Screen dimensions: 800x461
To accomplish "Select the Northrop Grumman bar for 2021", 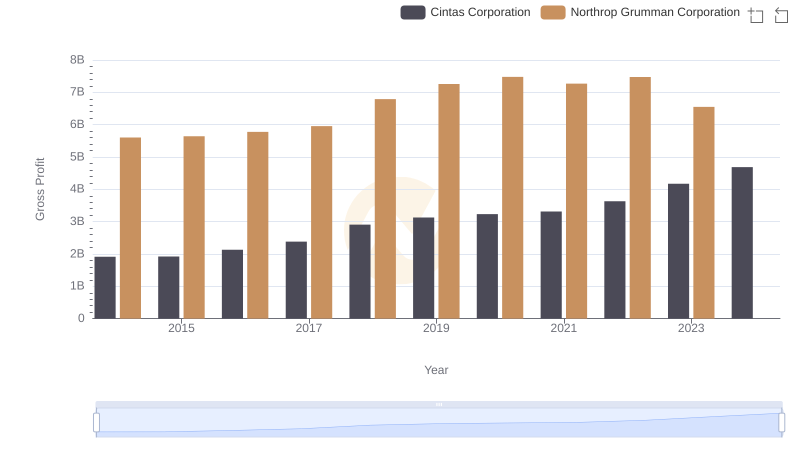I will [576, 201].
